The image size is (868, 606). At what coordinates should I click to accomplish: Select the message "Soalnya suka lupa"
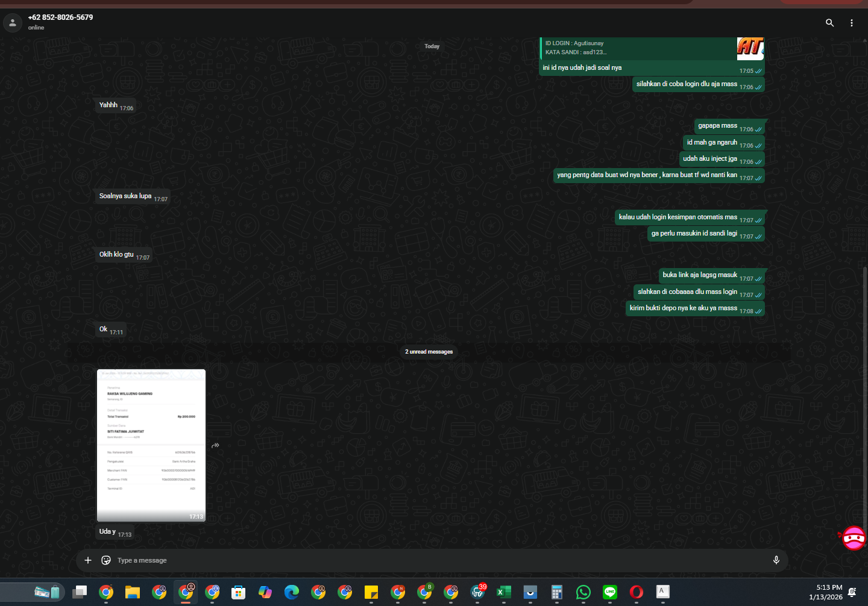click(x=133, y=196)
